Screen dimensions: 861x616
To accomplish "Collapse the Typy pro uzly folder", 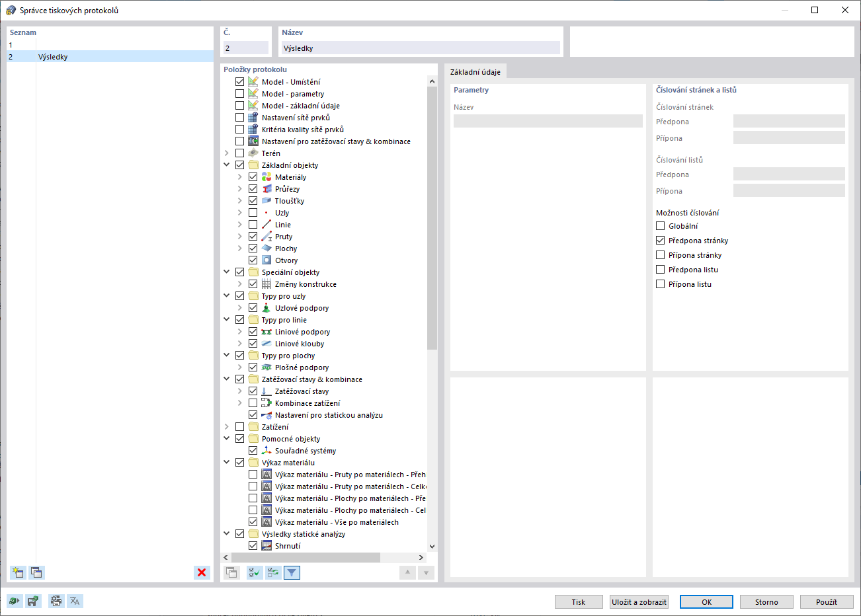I will tap(227, 296).
